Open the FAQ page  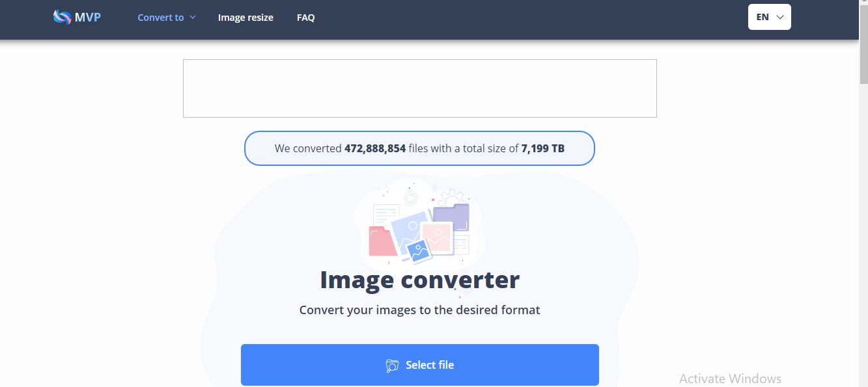(x=305, y=18)
